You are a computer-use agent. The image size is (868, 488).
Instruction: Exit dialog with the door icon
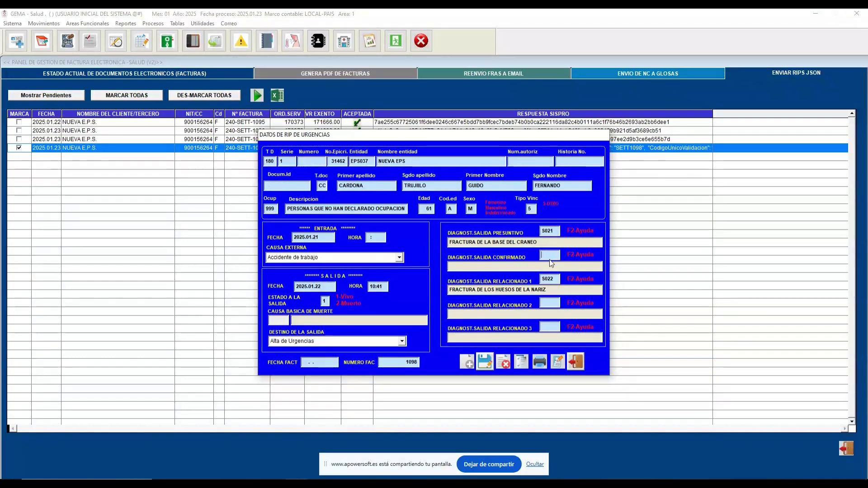[576, 361]
